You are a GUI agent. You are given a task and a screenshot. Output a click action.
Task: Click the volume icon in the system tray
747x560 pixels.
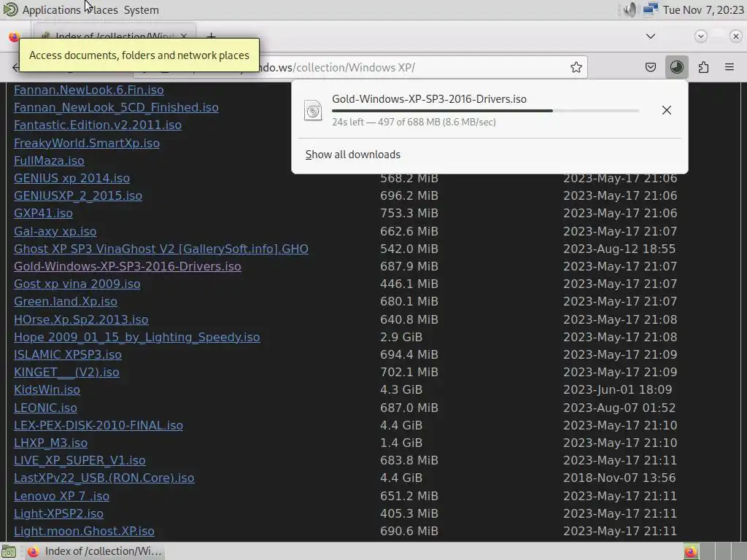click(630, 9)
